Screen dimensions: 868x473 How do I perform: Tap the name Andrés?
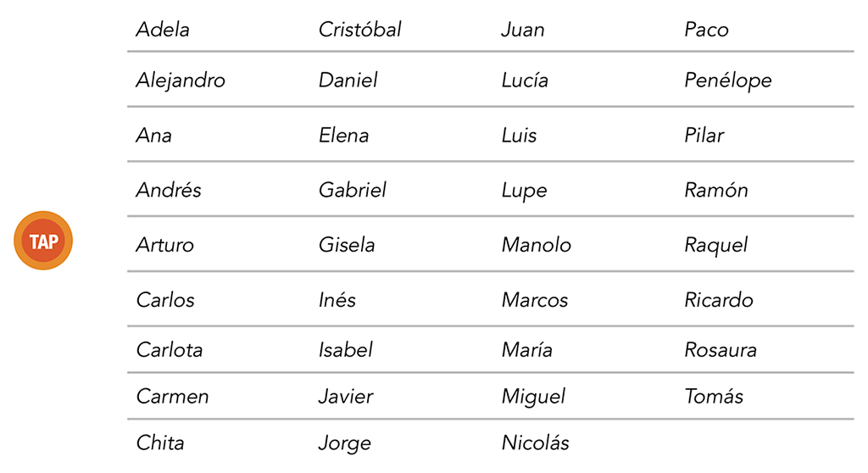tap(169, 190)
